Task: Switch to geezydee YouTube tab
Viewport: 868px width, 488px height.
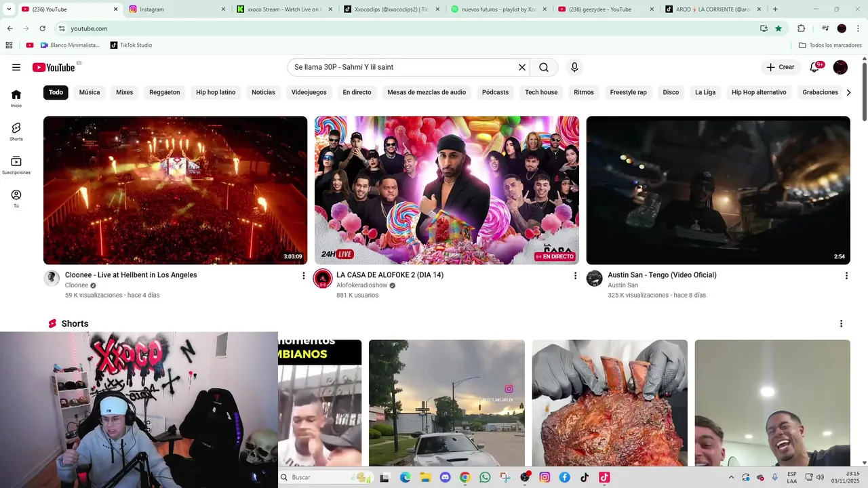Action: click(606, 9)
